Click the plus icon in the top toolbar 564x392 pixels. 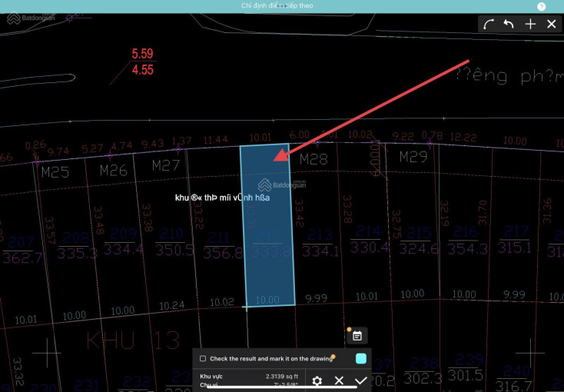(x=530, y=24)
